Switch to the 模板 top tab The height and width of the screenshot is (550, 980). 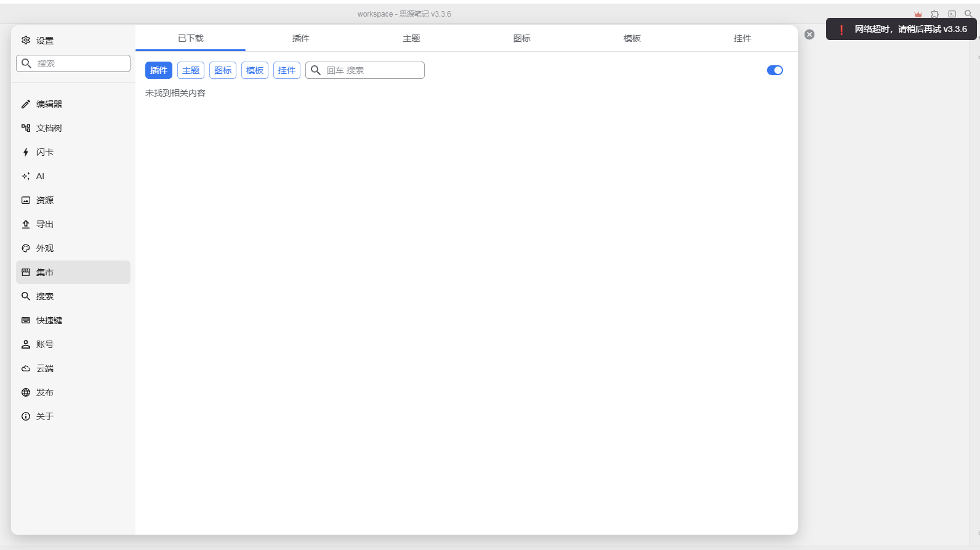pos(632,38)
